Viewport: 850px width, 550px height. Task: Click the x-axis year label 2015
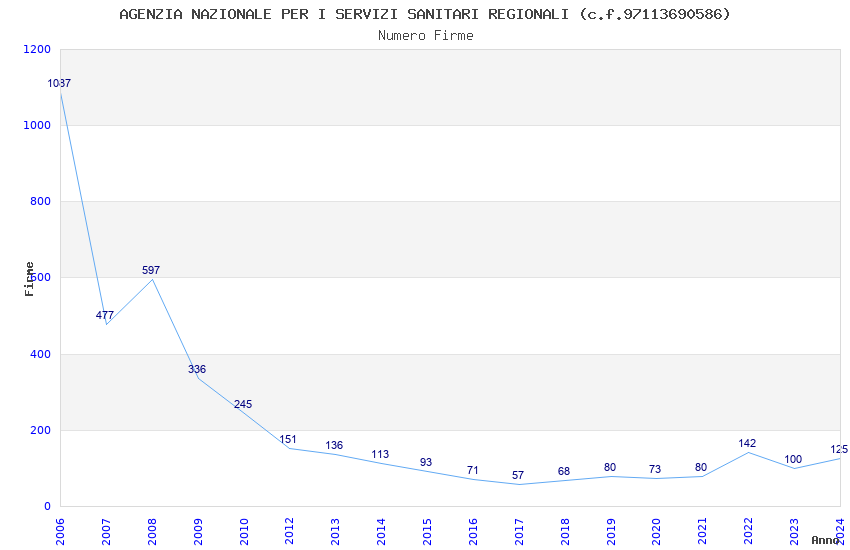click(x=427, y=532)
